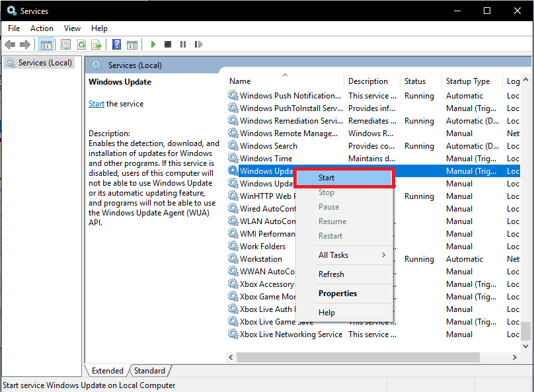Image resolution: width=534 pixels, height=392 pixels.
Task: Click the horizontal scrollbar left arrow
Action: tap(231, 357)
